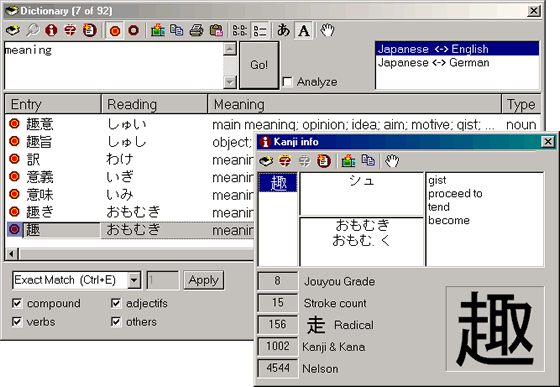Open the Exact Match dropdown arrow

click(134, 280)
